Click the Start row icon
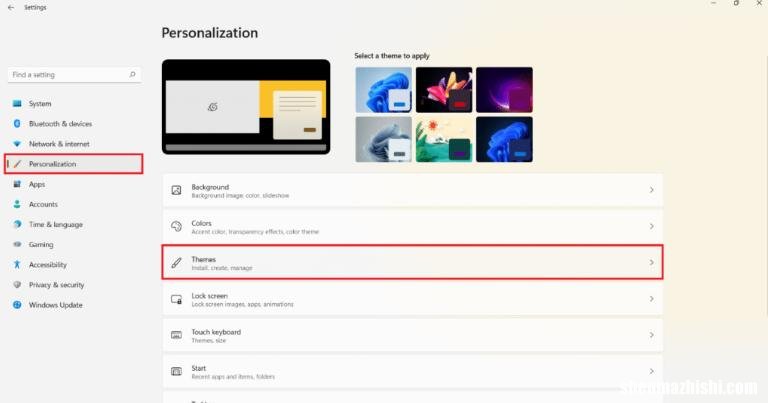Screen dimensions: 768x403 pos(176,371)
